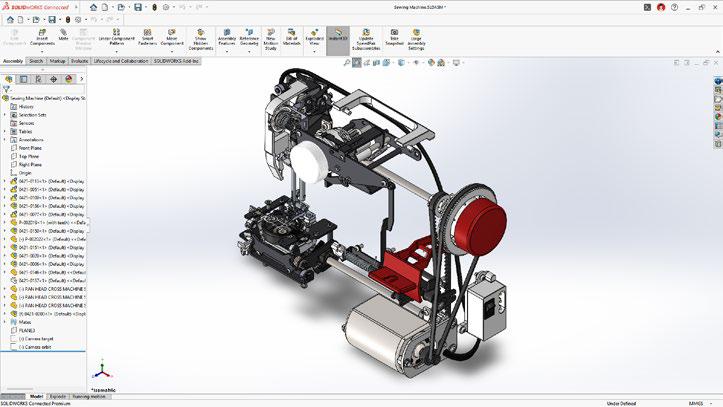Select the Mate tool
The width and height of the screenshot is (723, 407).
point(63,36)
